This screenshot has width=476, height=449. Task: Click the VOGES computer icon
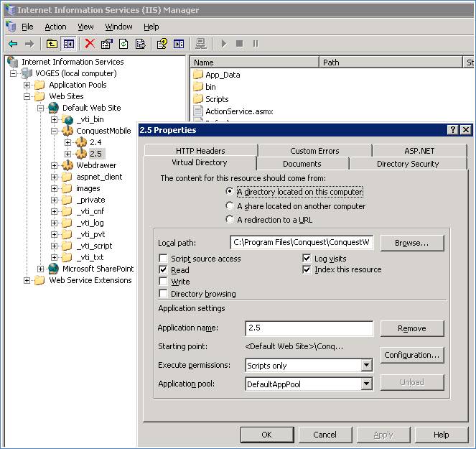pos(27,73)
